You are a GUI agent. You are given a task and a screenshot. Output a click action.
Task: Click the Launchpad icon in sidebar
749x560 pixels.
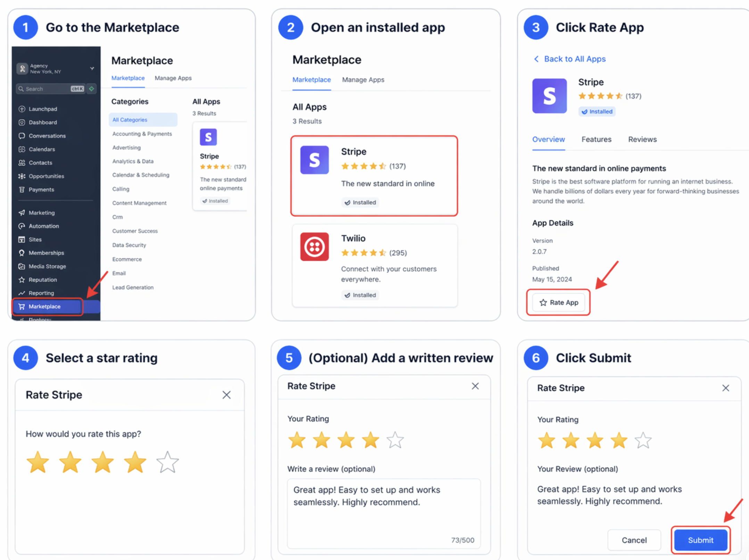22,109
